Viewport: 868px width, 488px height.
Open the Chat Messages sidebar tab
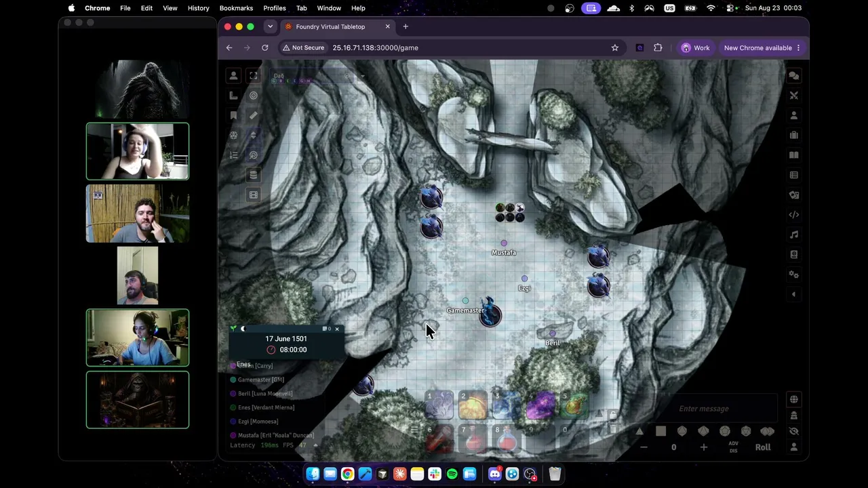pyautogui.click(x=794, y=76)
